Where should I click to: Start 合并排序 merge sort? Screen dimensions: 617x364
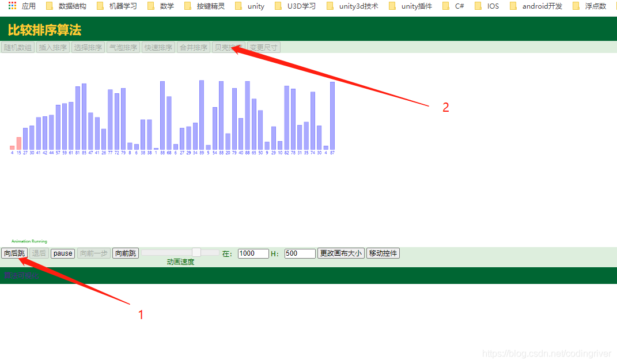point(193,47)
